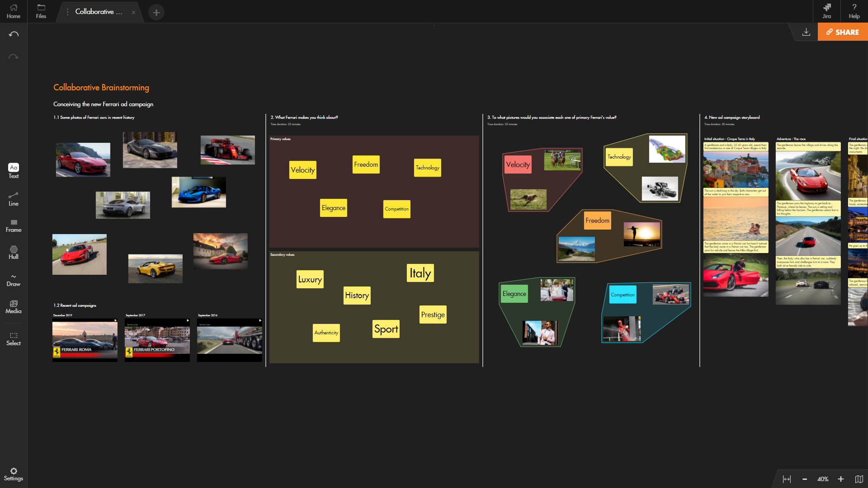
Task: Open the Media tool
Action: click(14, 307)
